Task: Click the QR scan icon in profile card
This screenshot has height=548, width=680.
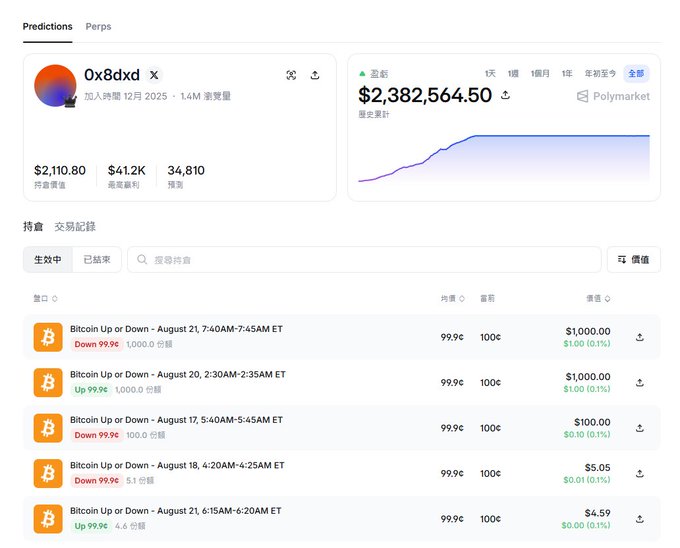Action: 291,75
